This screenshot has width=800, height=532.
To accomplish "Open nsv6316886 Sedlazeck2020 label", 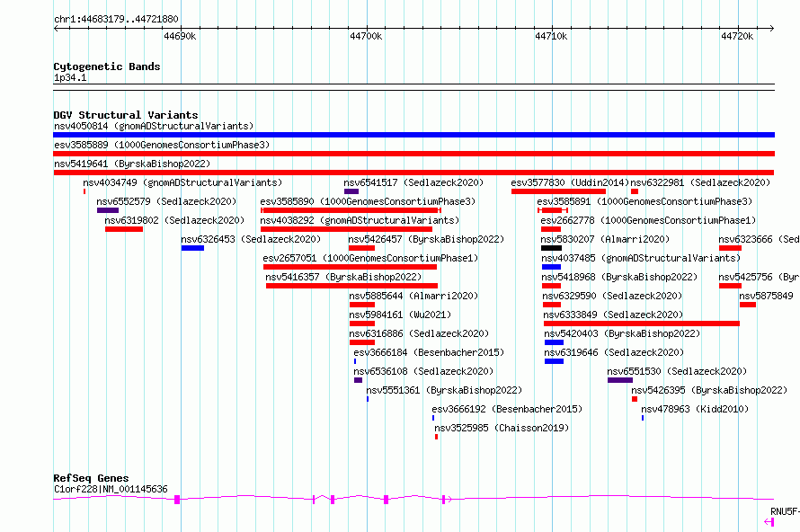I will [x=419, y=333].
